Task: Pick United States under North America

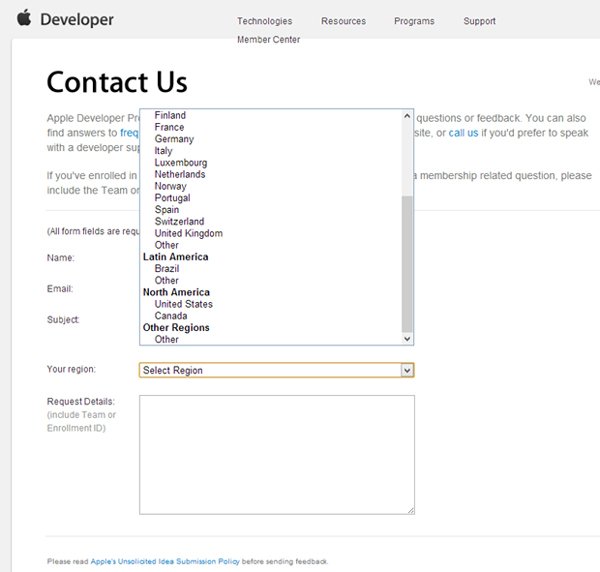Action: click(x=183, y=304)
